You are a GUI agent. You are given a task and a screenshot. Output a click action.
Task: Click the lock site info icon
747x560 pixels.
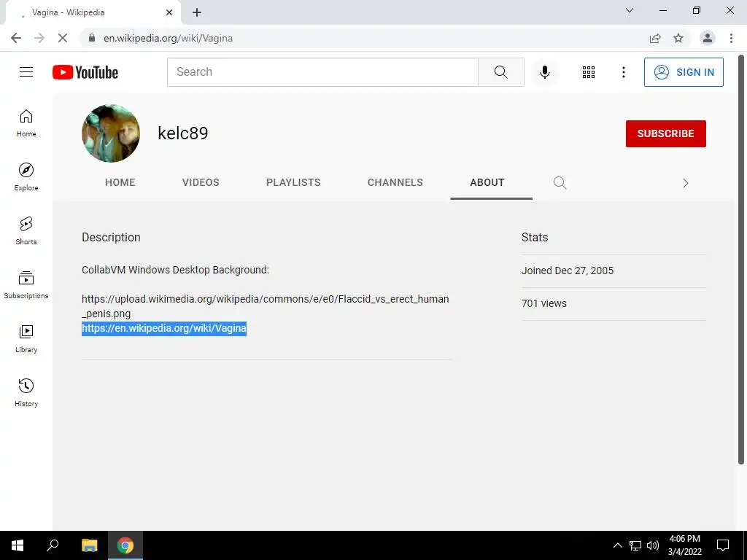92,38
